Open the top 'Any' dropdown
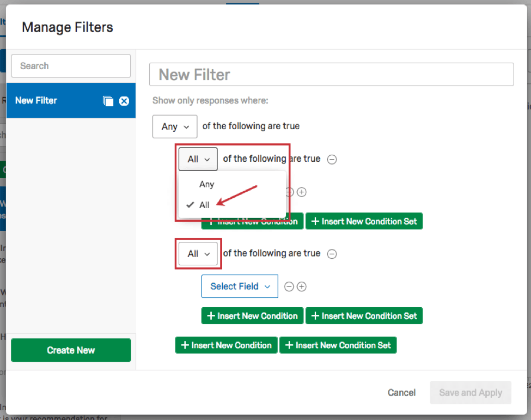531x420 pixels. point(174,126)
